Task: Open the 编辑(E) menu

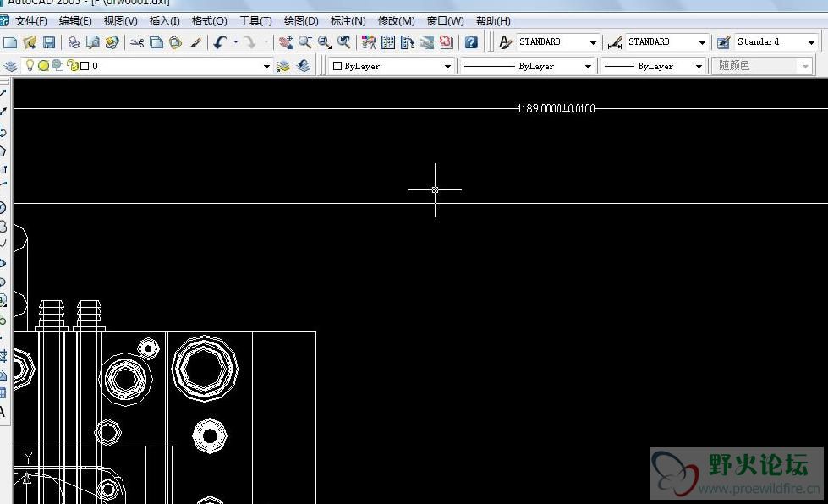Action: pyautogui.click(x=75, y=21)
